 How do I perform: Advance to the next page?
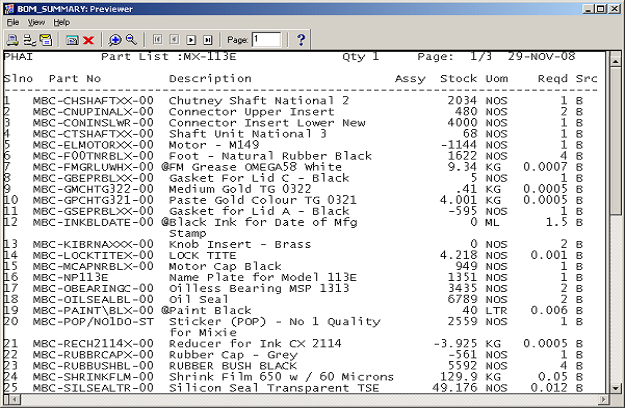pos(192,39)
